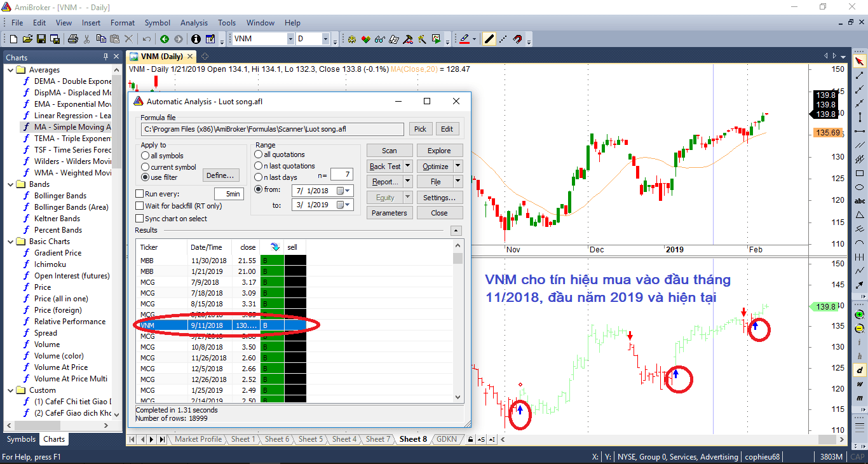Select the ellipse drawing tool

[860, 187]
